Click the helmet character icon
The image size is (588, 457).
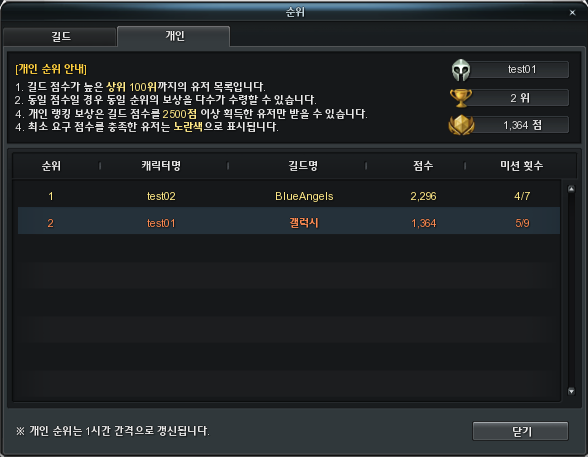click(x=461, y=70)
